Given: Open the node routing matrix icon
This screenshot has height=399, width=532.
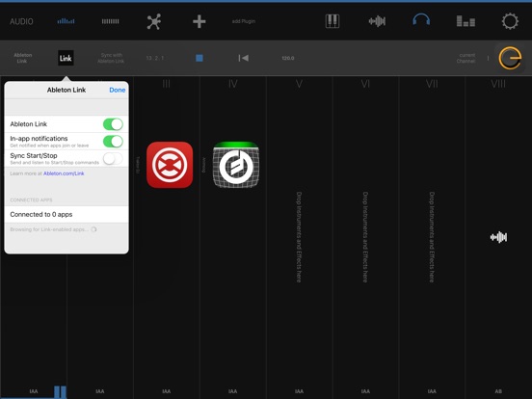Looking at the screenshot, I should tap(154, 22).
